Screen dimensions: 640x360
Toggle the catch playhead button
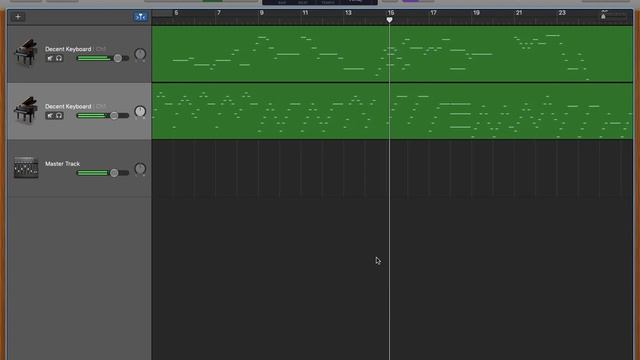140,17
